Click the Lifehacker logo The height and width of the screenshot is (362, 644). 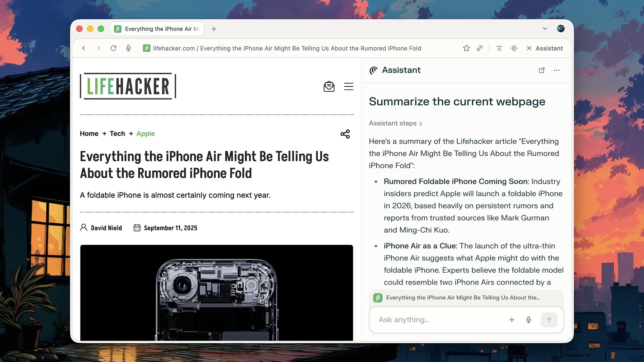click(128, 86)
